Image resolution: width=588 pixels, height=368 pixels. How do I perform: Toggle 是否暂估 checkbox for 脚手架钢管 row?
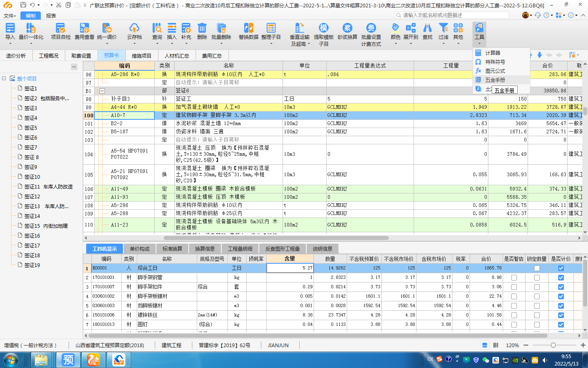514,278
